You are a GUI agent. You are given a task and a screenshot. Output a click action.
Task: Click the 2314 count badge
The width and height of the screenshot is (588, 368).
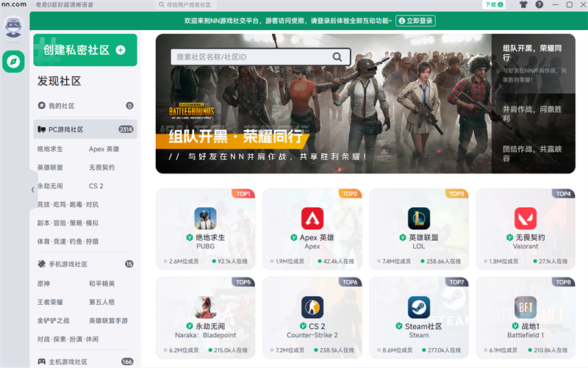126,129
